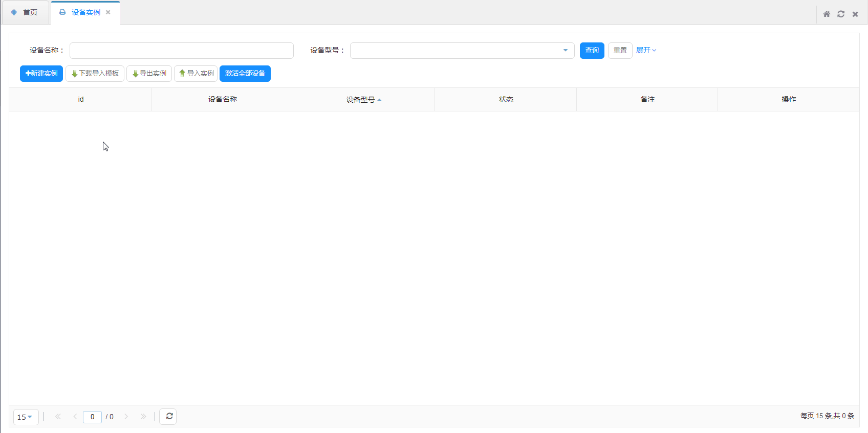Go to the first page
Screen dimensions: 868x433
click(58, 417)
